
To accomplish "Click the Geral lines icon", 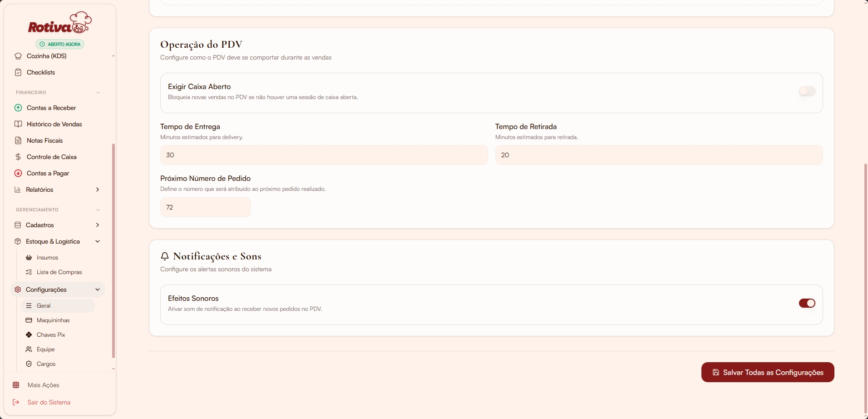I will click(29, 306).
